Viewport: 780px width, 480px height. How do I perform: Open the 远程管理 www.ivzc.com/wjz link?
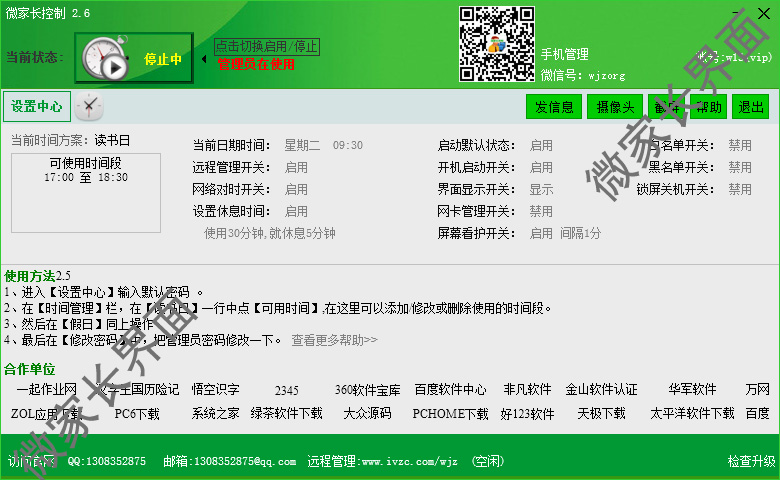[383, 462]
